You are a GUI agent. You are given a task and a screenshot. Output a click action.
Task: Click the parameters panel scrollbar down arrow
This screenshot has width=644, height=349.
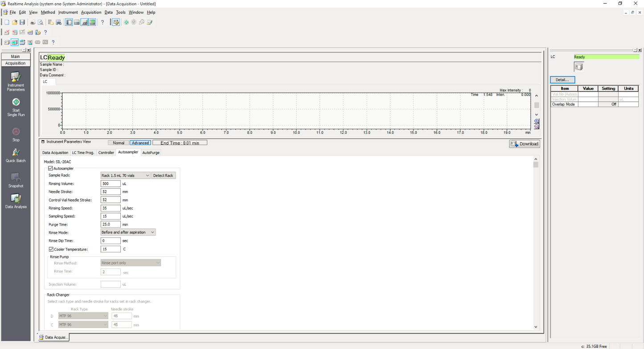pyautogui.click(x=536, y=327)
